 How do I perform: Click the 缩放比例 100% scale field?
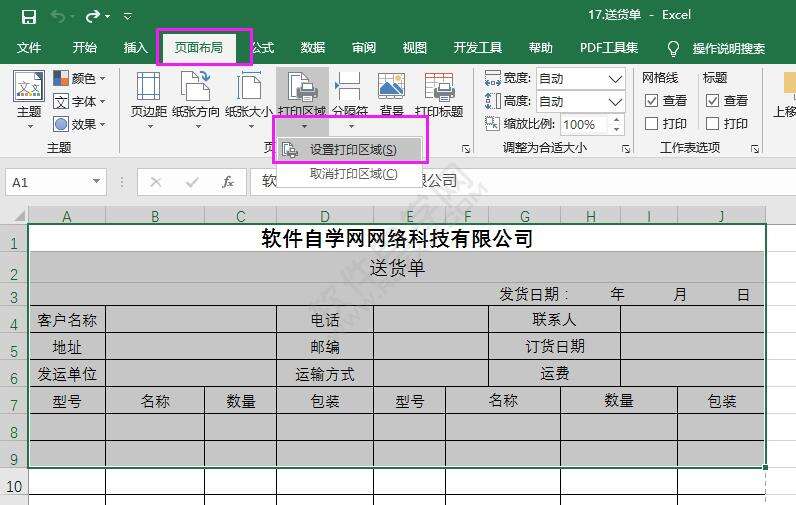pos(583,124)
